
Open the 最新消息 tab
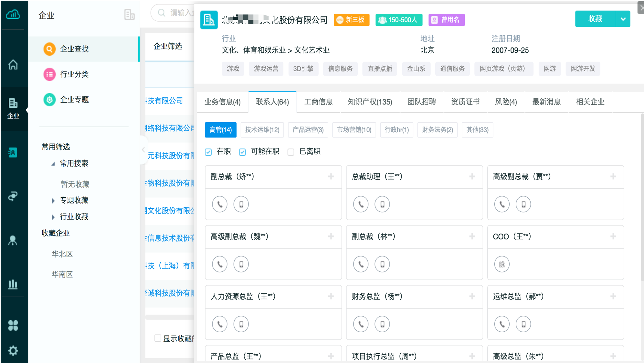click(546, 102)
